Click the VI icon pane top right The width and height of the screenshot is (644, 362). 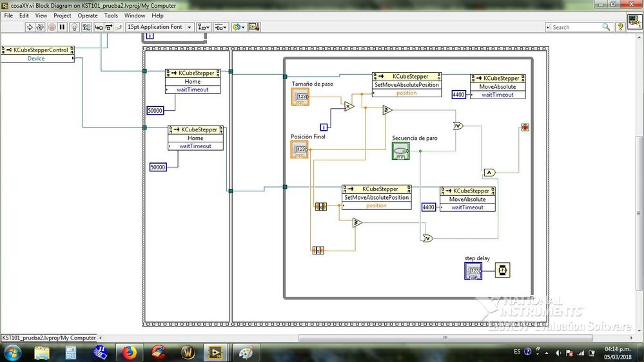(x=634, y=21)
